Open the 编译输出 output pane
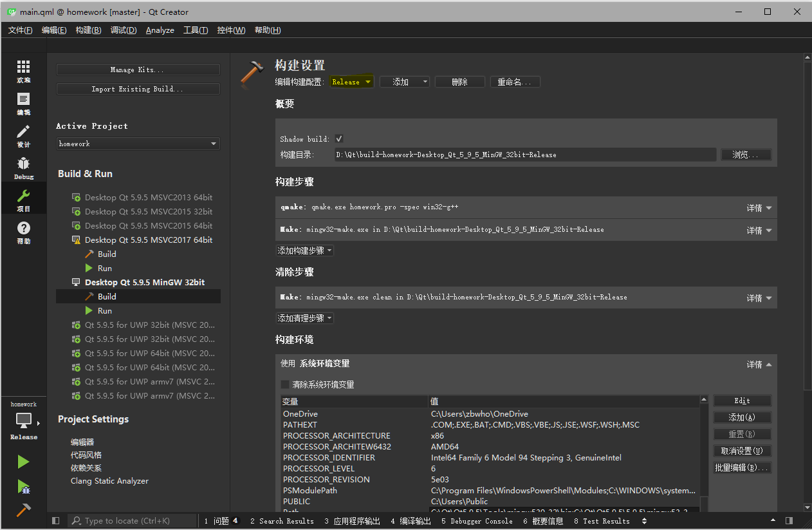This screenshot has width=812, height=530. pyautogui.click(x=411, y=520)
